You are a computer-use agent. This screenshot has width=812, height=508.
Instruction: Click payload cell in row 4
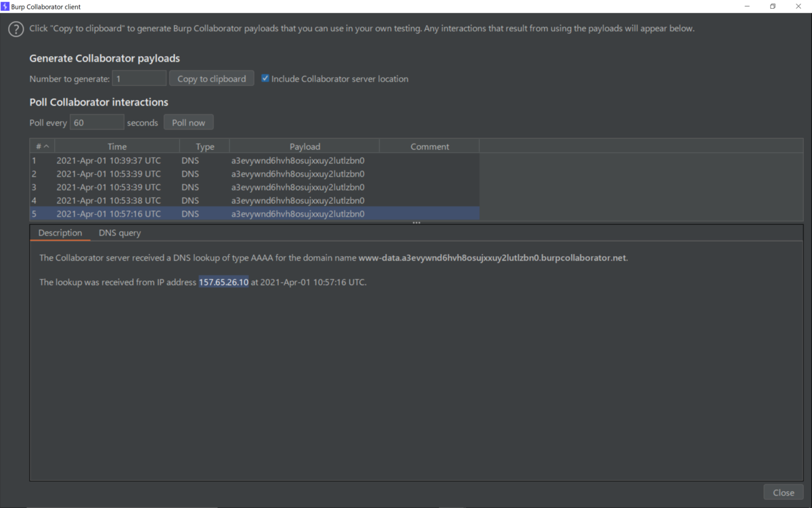coord(304,200)
